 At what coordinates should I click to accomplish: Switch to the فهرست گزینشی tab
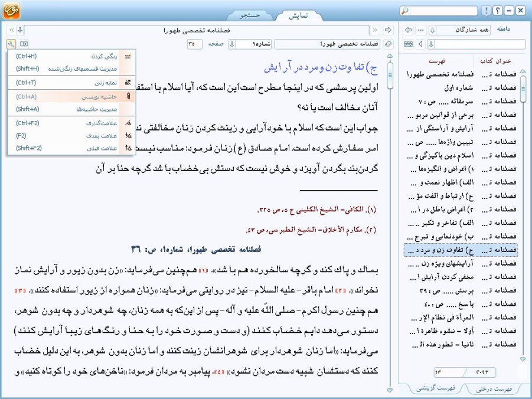436,388
